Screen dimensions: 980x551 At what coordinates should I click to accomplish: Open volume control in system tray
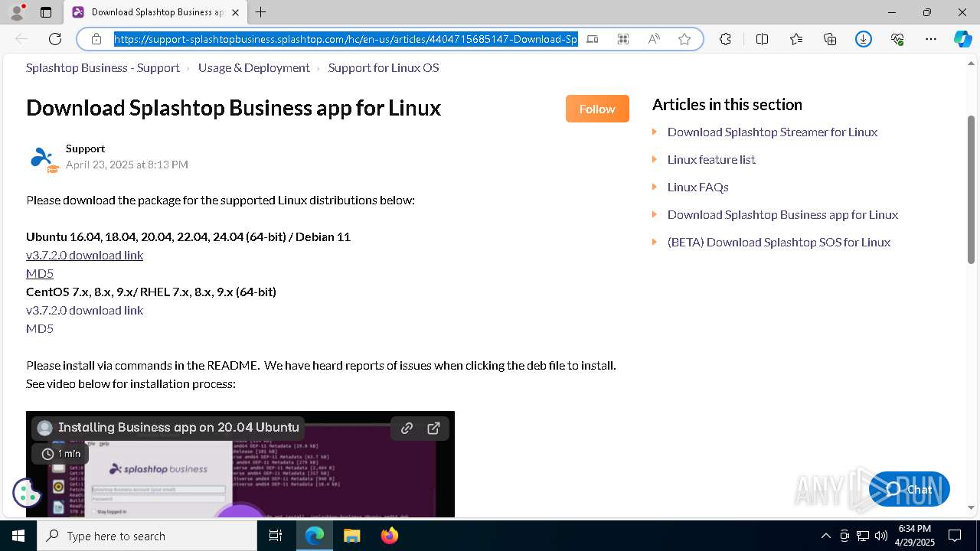881,536
